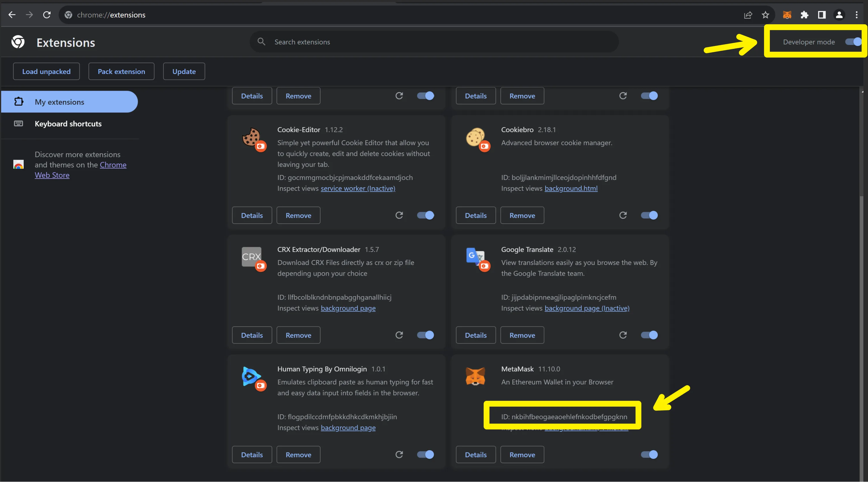Image resolution: width=868 pixels, height=482 pixels.
Task: Click the back navigation arrow
Action: pyautogui.click(x=12, y=14)
